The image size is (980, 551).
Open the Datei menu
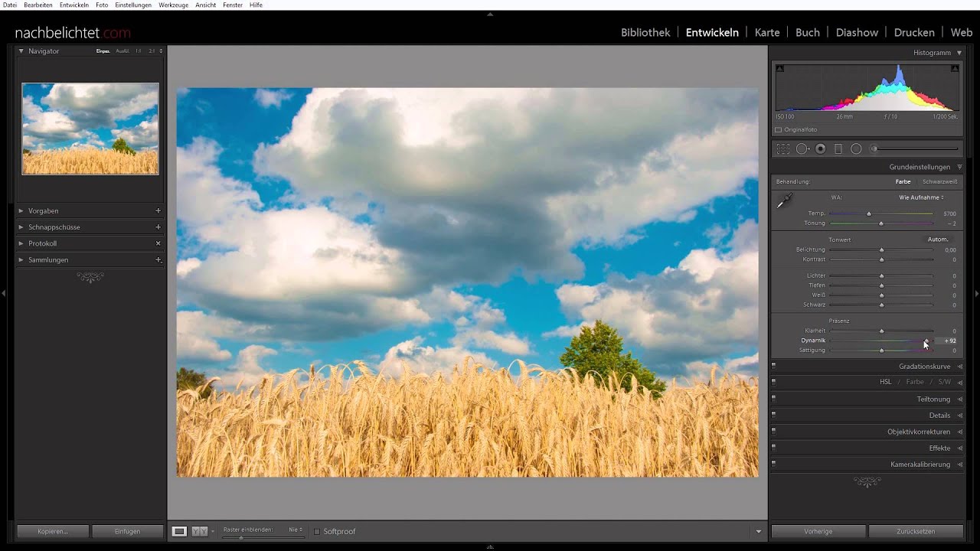10,5
